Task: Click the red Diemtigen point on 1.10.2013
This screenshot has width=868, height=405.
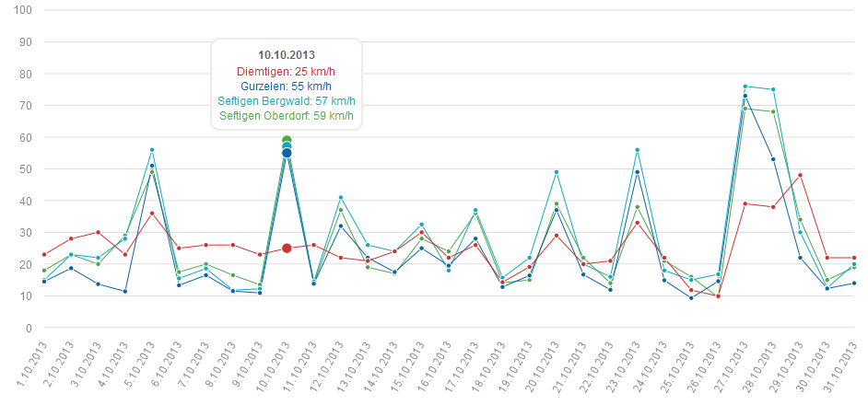Action: click(44, 255)
